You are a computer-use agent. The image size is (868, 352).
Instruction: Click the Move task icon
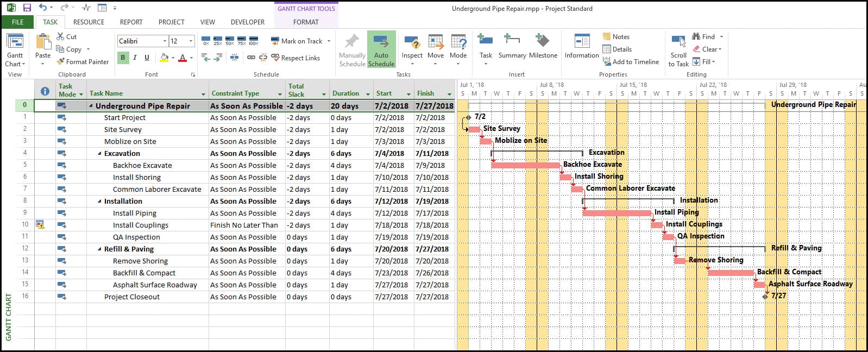(436, 43)
